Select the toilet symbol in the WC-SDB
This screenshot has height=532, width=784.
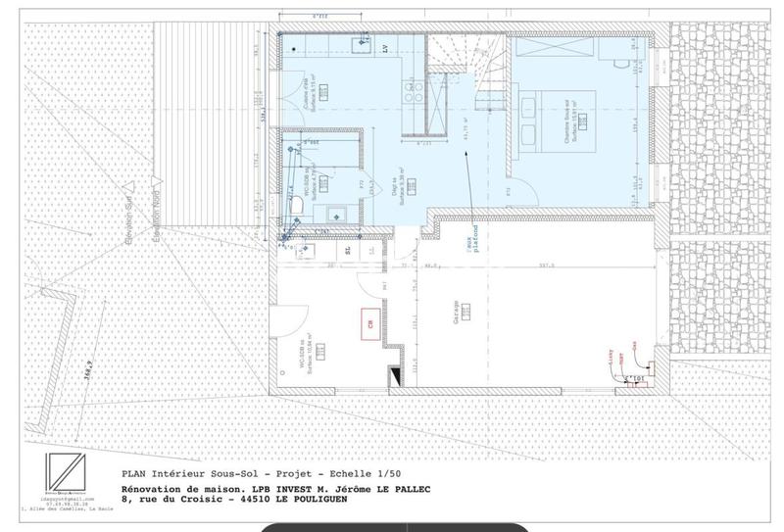click(296, 205)
